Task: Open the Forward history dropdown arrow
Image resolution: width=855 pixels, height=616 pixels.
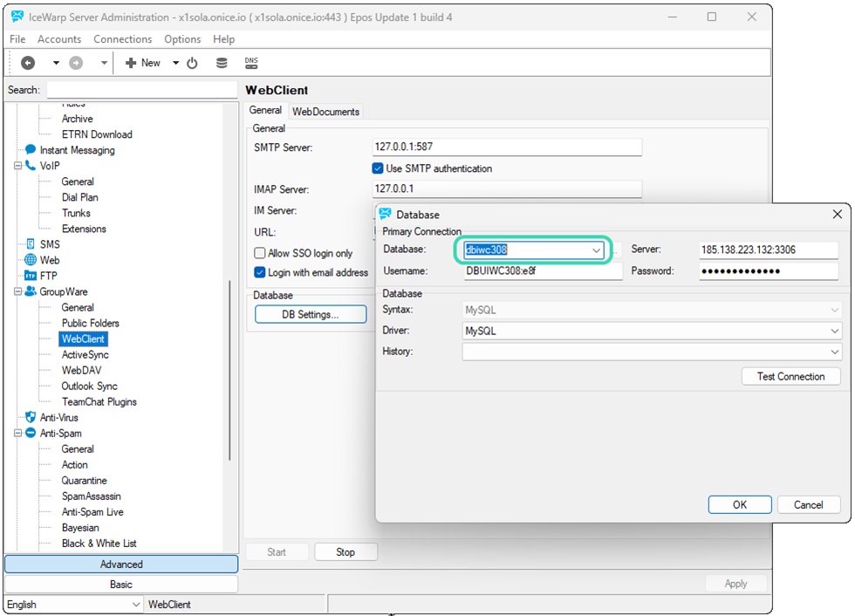Action: pos(104,63)
